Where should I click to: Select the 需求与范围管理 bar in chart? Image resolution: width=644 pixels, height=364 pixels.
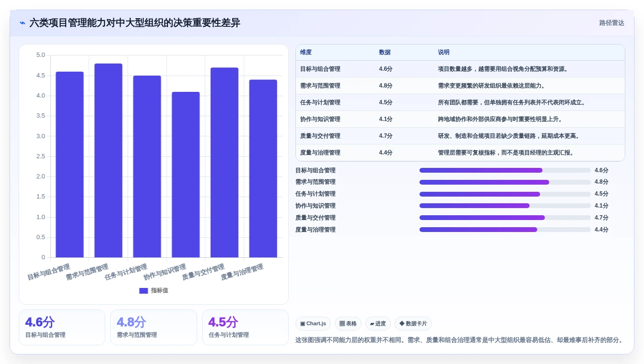108,160
